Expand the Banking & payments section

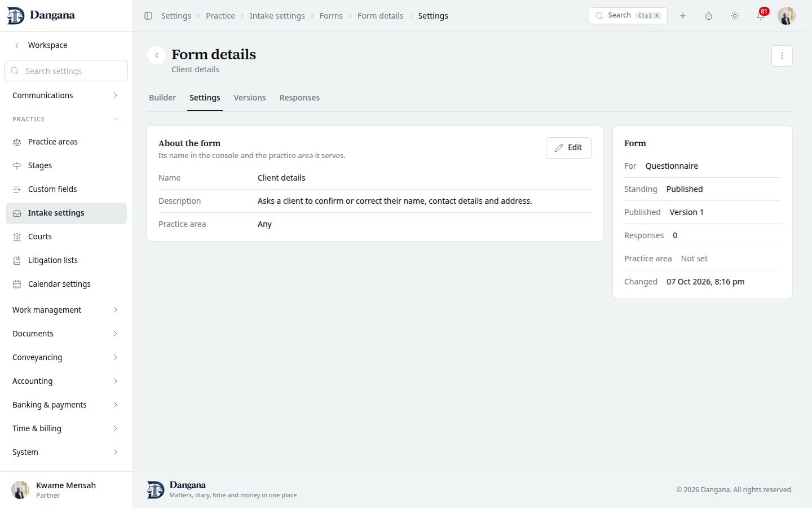66,405
